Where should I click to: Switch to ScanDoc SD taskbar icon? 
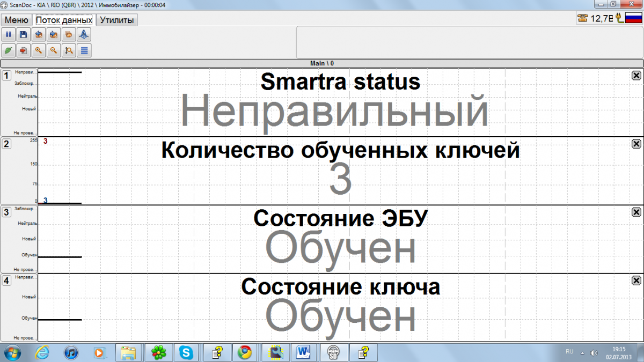(x=333, y=352)
